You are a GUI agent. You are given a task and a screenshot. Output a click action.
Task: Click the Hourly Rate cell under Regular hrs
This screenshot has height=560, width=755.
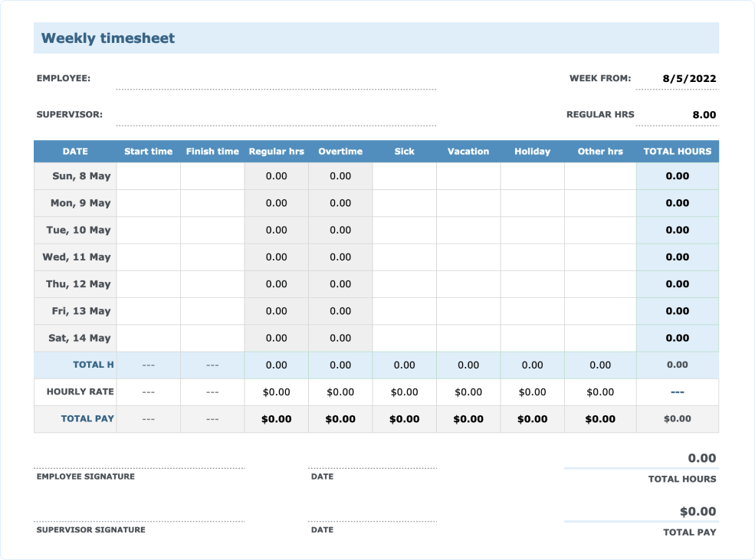click(276, 391)
